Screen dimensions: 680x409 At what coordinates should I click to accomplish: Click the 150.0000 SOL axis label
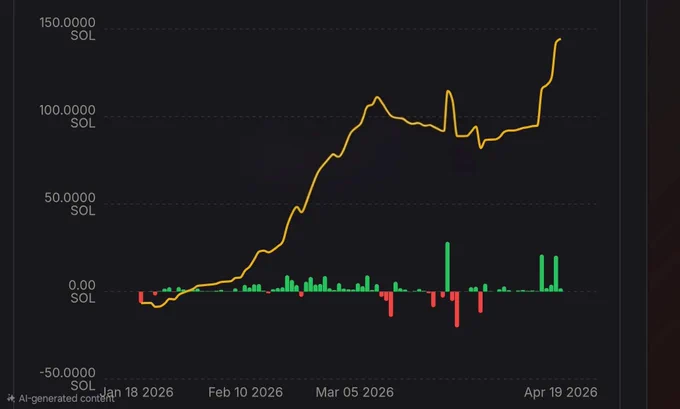pyautogui.click(x=67, y=29)
